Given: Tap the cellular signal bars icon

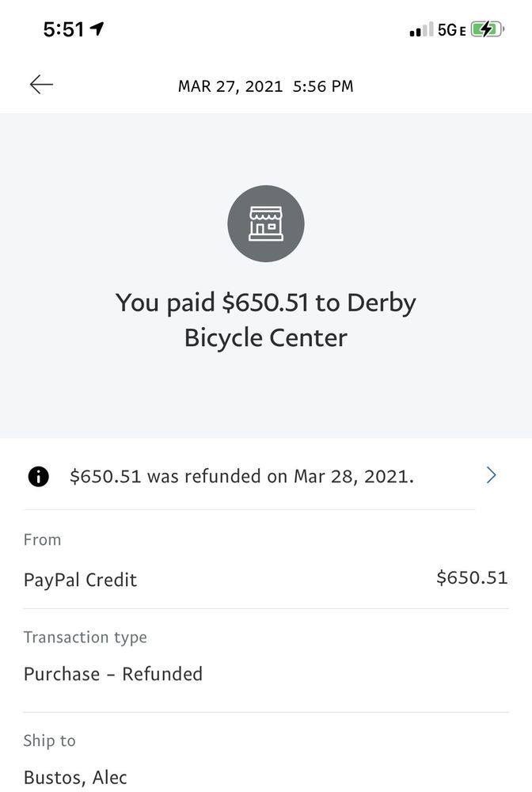Looking at the screenshot, I should (x=420, y=30).
